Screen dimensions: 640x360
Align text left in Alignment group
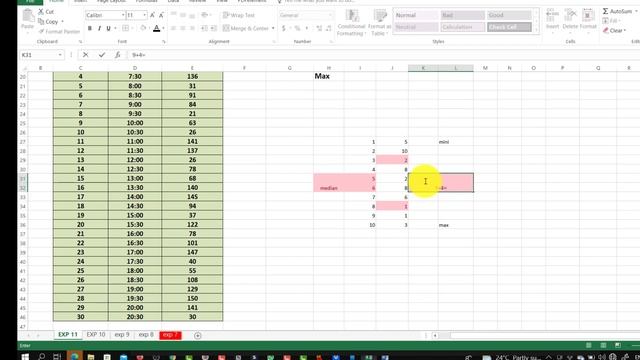pyautogui.click(x=173, y=28)
